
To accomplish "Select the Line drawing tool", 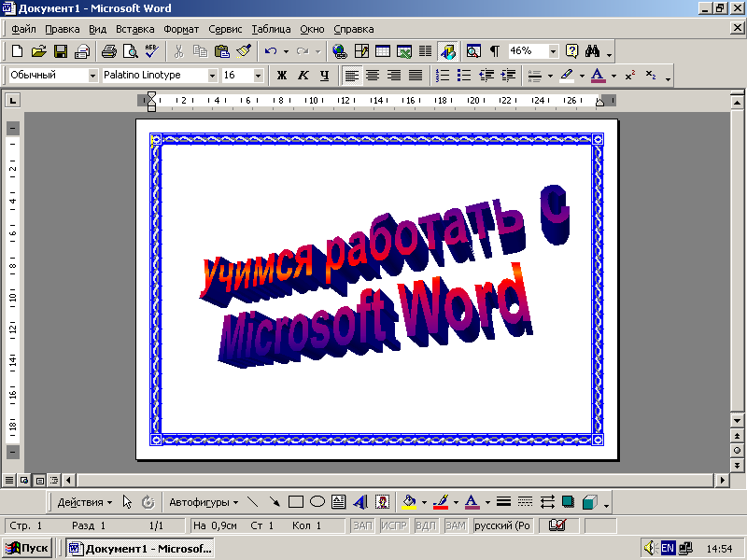I will click(253, 502).
